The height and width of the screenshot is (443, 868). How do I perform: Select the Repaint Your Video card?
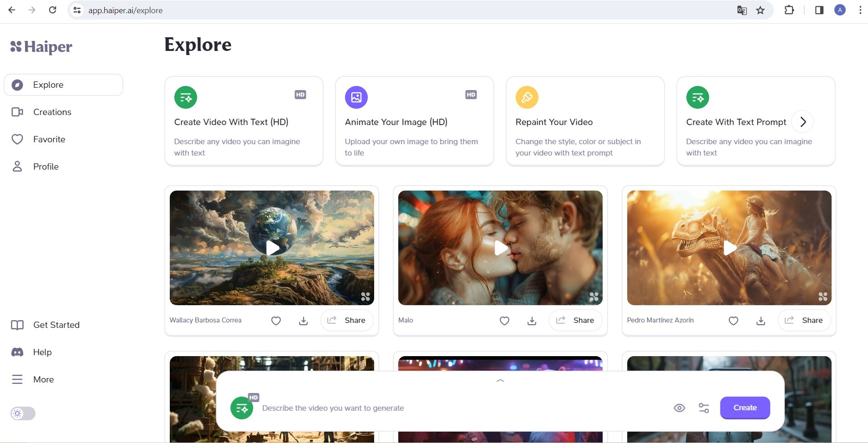coord(585,121)
